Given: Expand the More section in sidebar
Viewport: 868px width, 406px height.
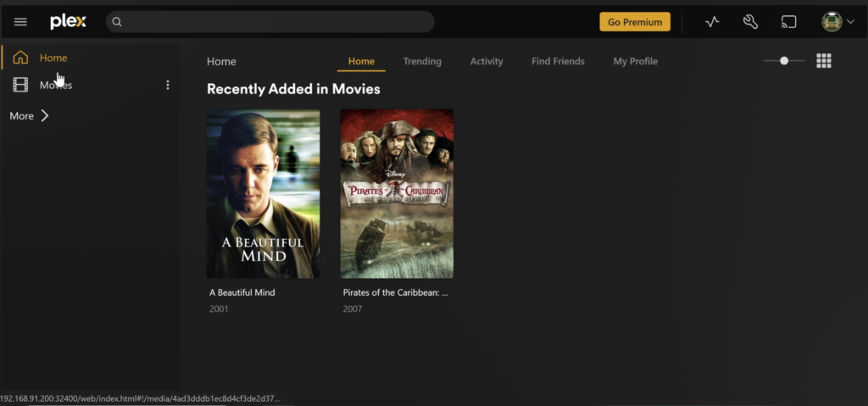Looking at the screenshot, I should coord(30,116).
